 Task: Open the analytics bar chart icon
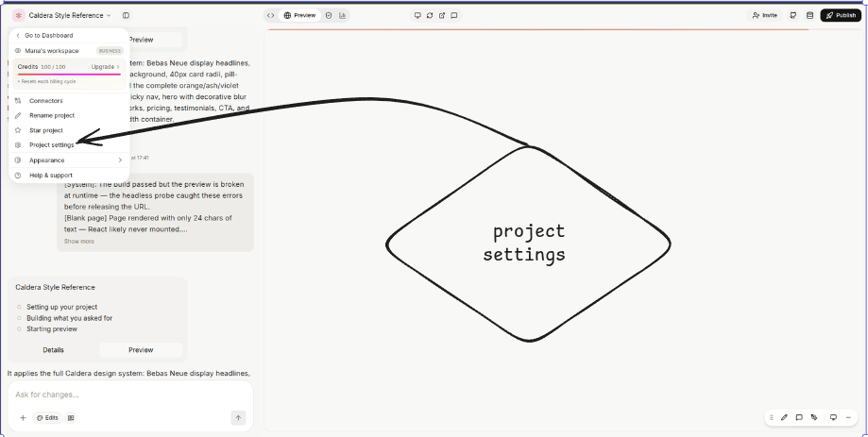(343, 15)
